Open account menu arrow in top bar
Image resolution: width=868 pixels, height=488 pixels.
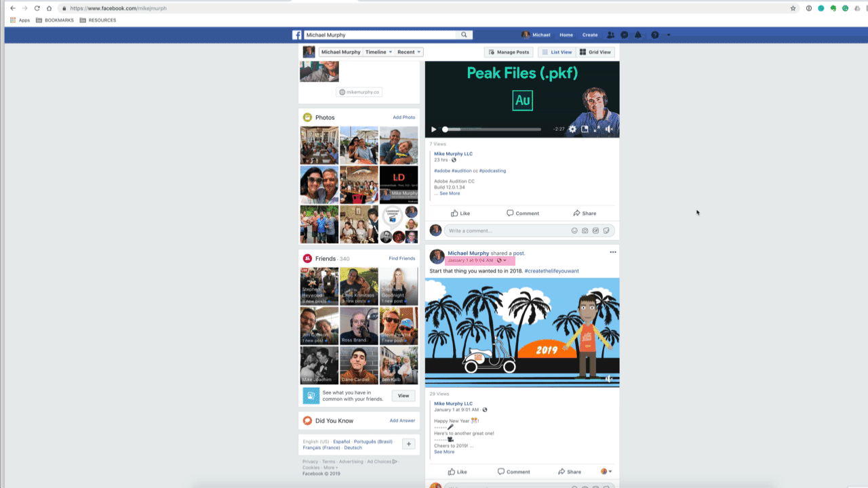coord(669,35)
